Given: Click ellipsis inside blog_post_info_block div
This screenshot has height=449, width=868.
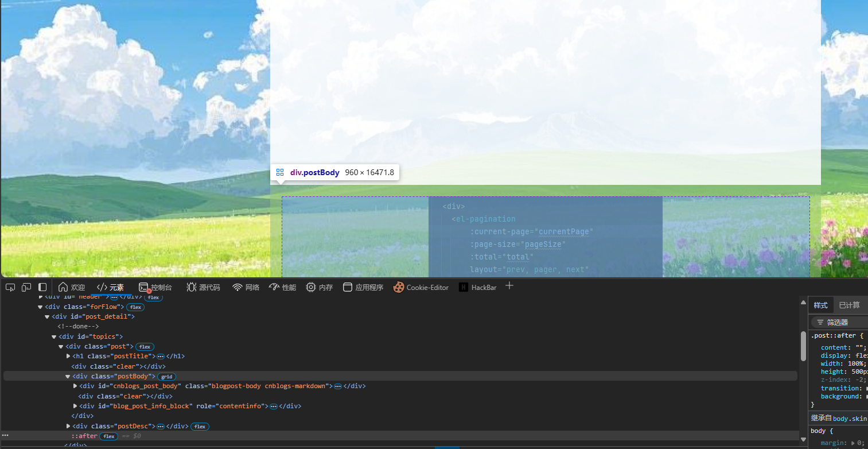Looking at the screenshot, I should tap(274, 407).
